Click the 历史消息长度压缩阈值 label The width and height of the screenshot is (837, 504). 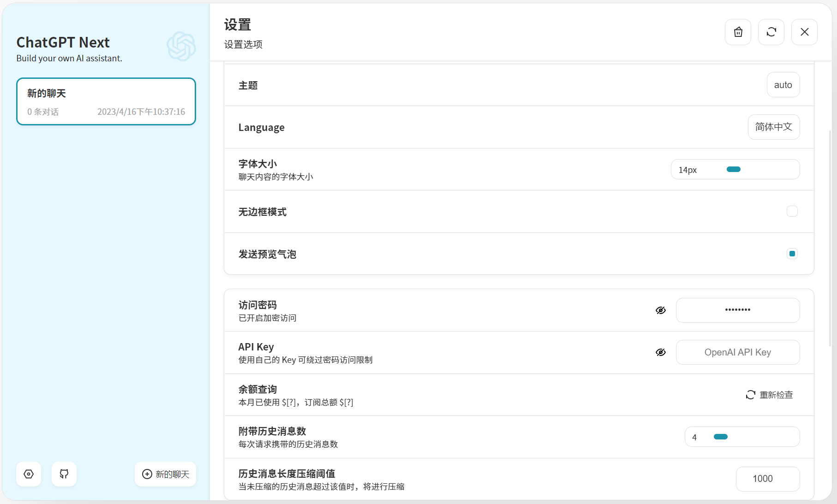(x=287, y=474)
